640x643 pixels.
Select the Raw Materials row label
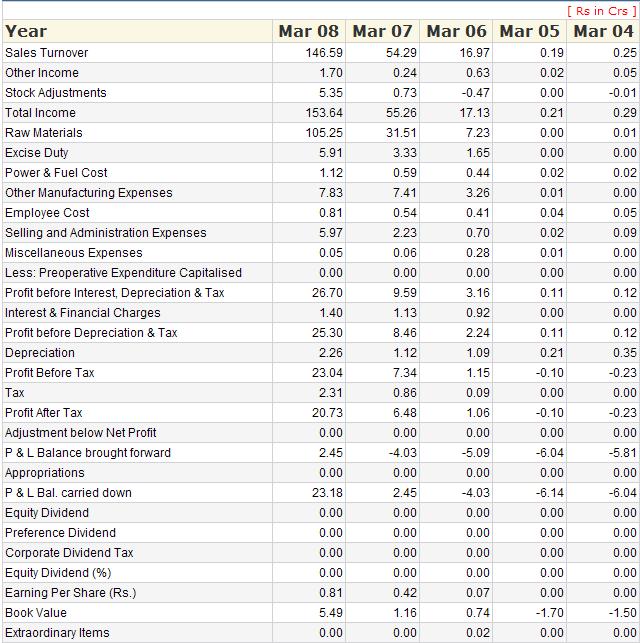pyautogui.click(x=44, y=133)
